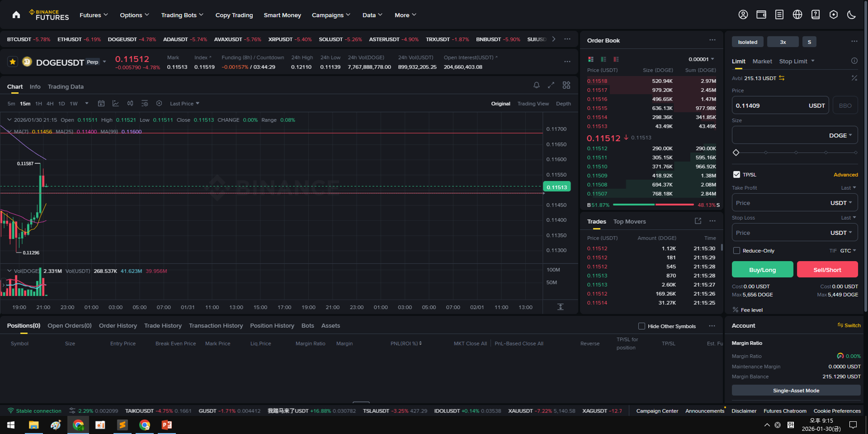Go to the home icon
The height and width of the screenshot is (434, 868).
coord(16,15)
